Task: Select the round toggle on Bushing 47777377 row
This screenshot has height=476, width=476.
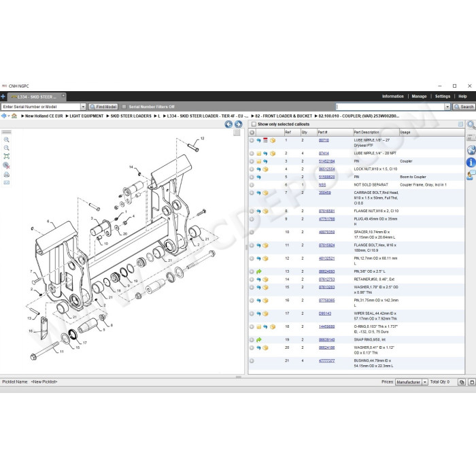Action: click(252, 361)
